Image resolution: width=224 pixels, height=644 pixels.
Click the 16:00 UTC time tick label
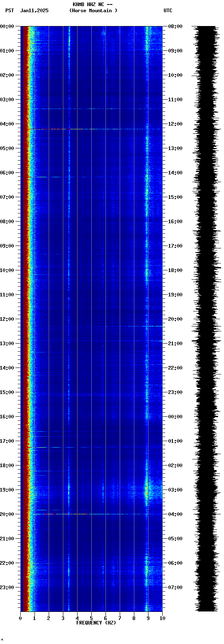click(x=175, y=222)
